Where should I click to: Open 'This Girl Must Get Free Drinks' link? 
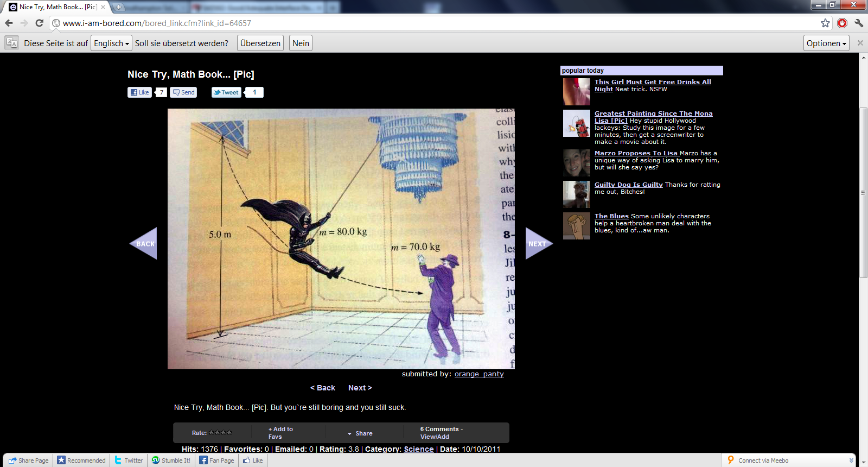click(x=653, y=85)
